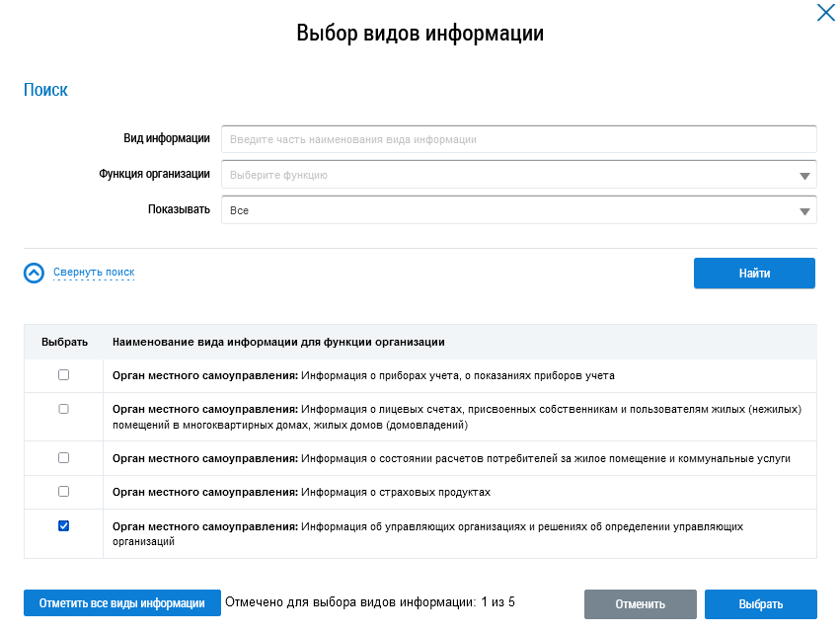The height and width of the screenshot is (634, 840).
Task: Check the checkbox for metering devices information
Action: click(64, 375)
